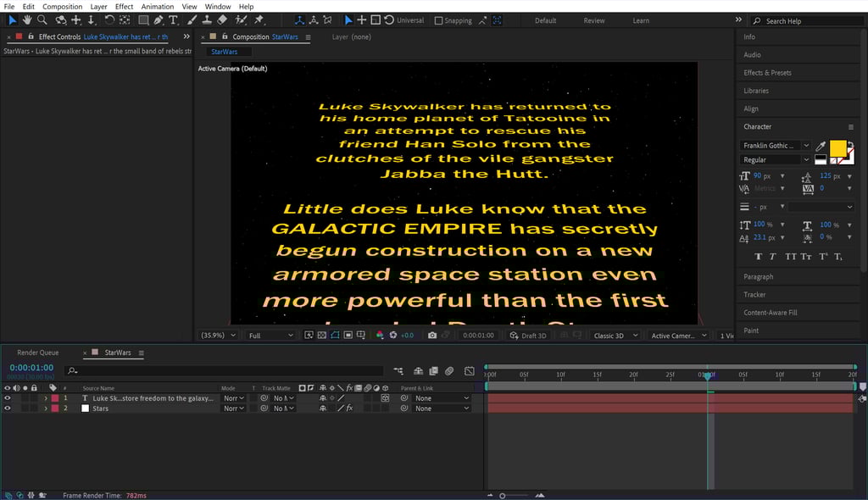The width and height of the screenshot is (868, 500).
Task: Select the Puppet Pin tool
Action: pos(259,20)
